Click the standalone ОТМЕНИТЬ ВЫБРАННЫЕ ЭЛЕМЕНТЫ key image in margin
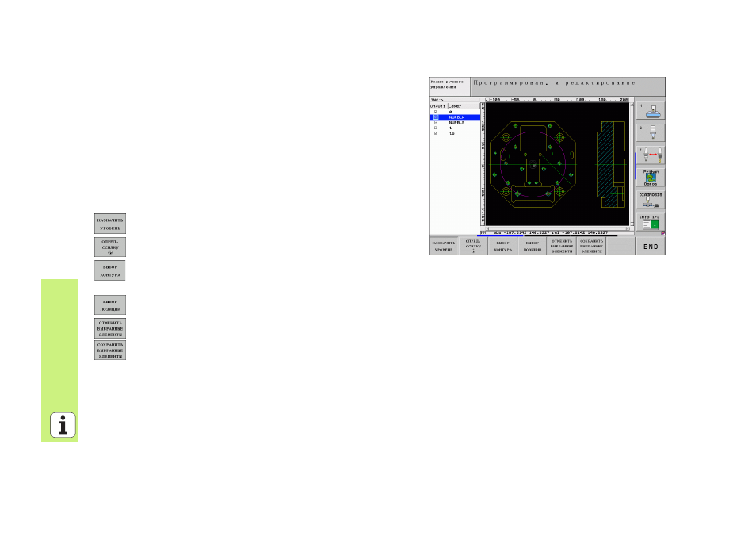The width and height of the screenshot is (756, 536). tap(110, 328)
